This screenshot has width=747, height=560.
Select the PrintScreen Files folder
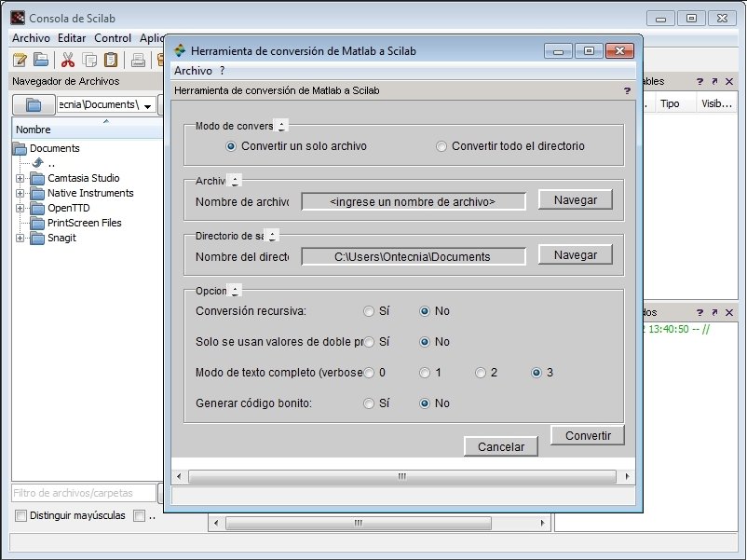(x=85, y=223)
